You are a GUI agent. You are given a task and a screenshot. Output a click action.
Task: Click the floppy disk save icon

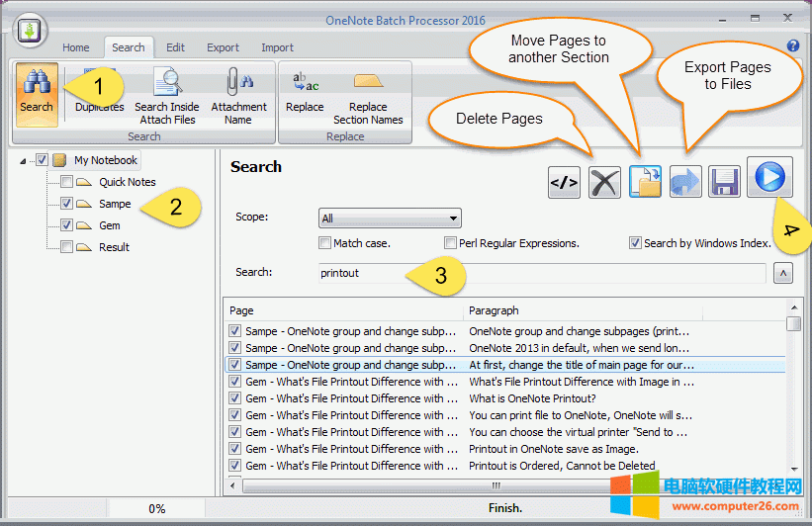click(x=724, y=182)
